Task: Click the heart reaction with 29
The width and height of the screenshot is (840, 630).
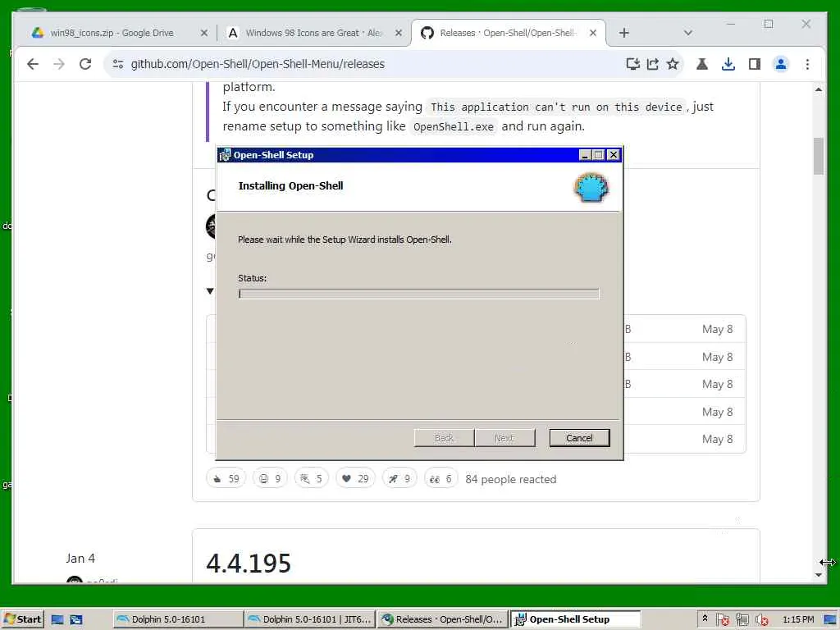Action: point(355,478)
